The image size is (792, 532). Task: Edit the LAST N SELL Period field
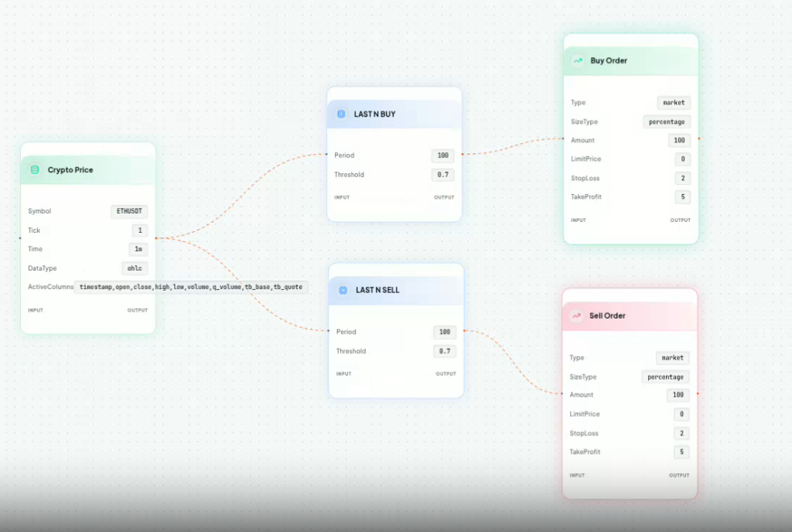pos(445,332)
